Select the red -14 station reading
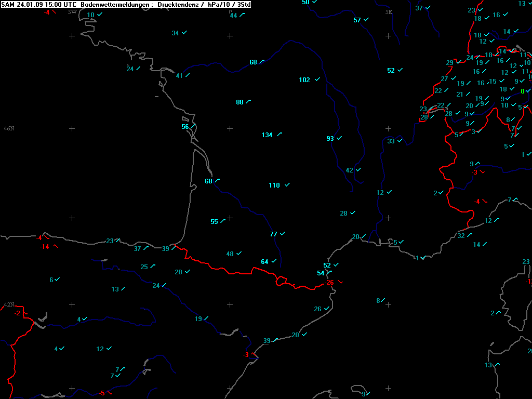Image resolution: width=532 pixels, height=399 pixels. tap(45, 247)
